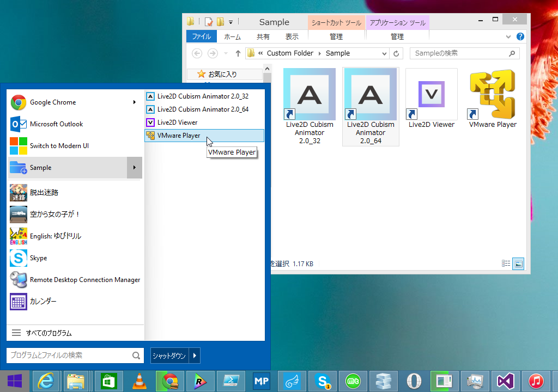
Task: Switch Explorer to details view
Action: pyautogui.click(x=506, y=264)
